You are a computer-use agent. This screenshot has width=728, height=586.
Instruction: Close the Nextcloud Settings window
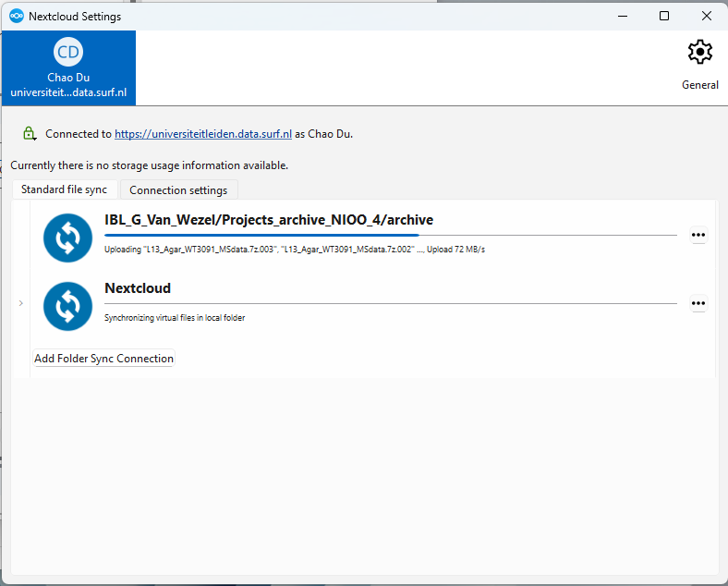click(x=706, y=17)
